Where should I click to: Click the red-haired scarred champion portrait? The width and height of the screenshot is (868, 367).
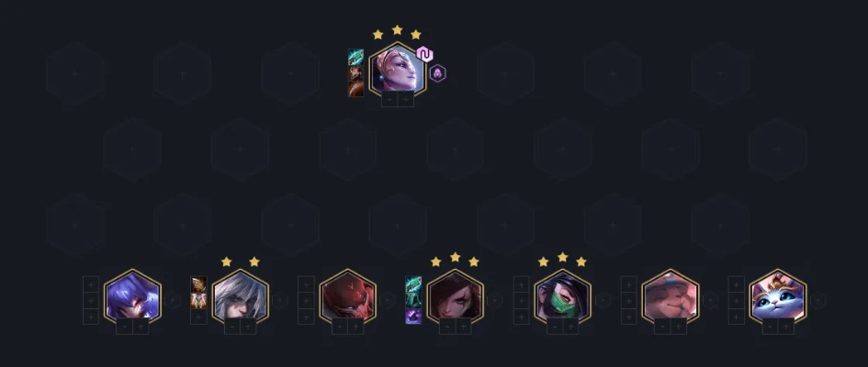(x=455, y=296)
